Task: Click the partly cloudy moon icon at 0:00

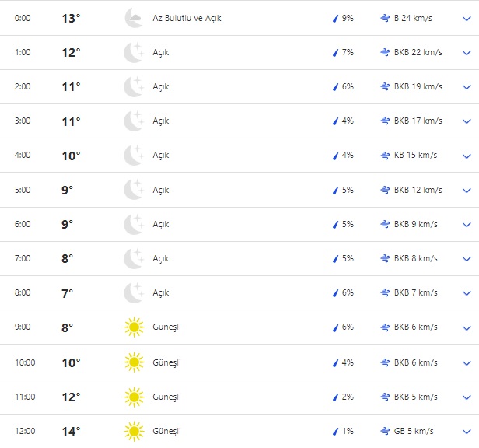Action: 134,18
